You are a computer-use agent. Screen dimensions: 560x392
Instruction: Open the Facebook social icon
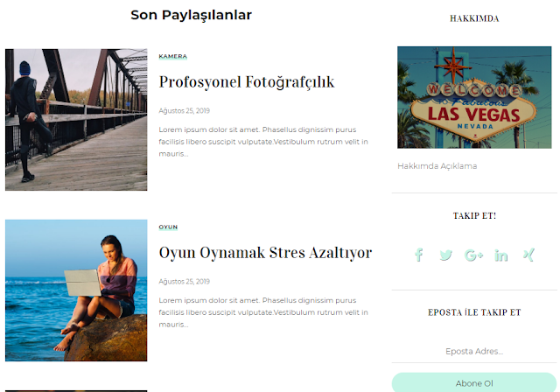(x=419, y=255)
